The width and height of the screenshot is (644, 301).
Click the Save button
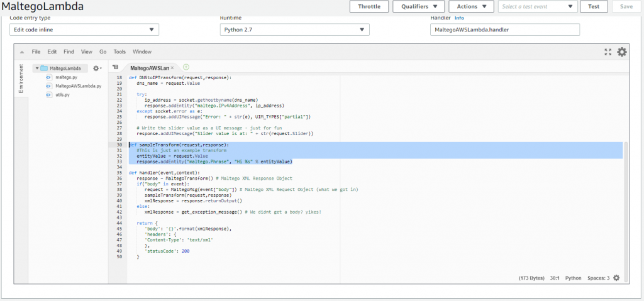tap(626, 6)
